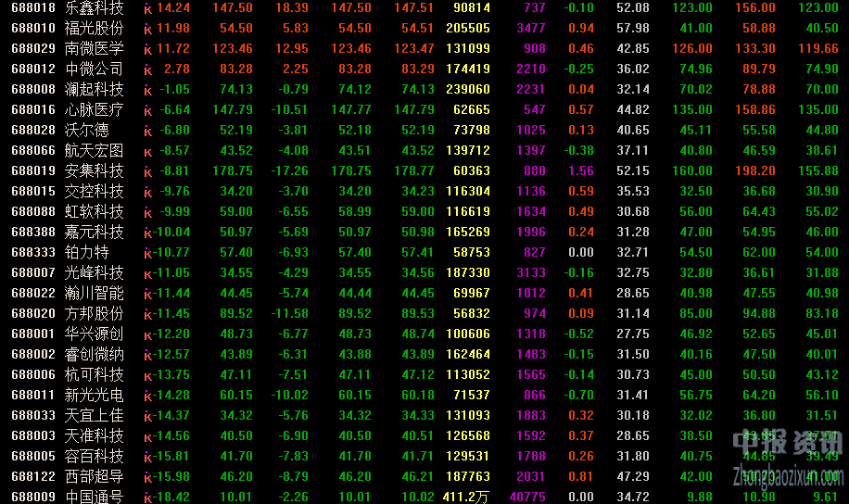The height and width of the screenshot is (504, 849).
Task: Click the K icon in 沃尔德 row
Action: (147, 131)
